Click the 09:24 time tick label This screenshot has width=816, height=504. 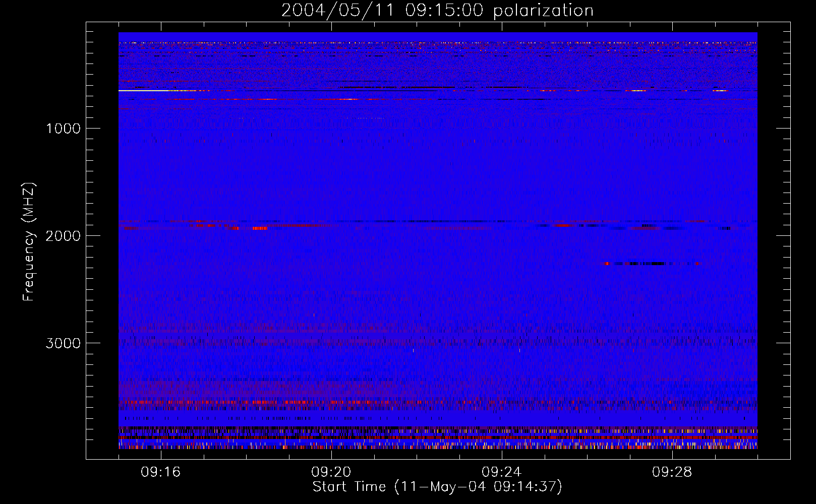[502, 472]
